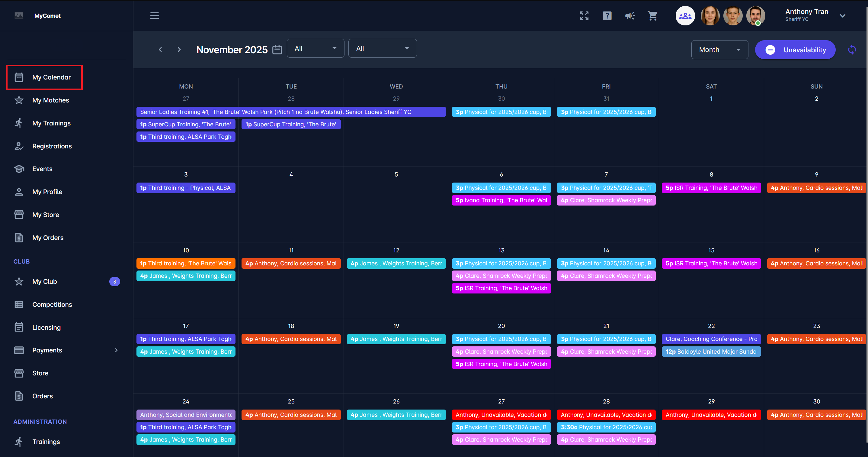Open the shopping cart icon

pos(652,16)
